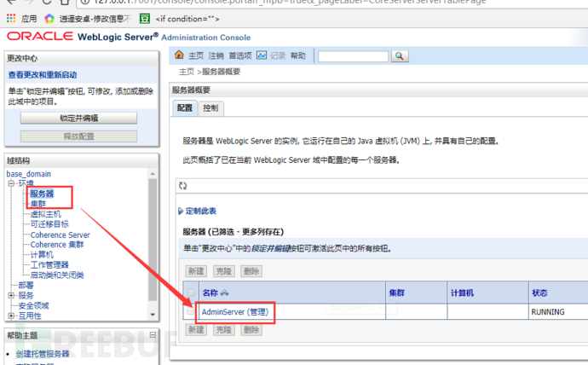Click the home icon in console toolbar
Screen dimensions: 588x365
(179, 55)
